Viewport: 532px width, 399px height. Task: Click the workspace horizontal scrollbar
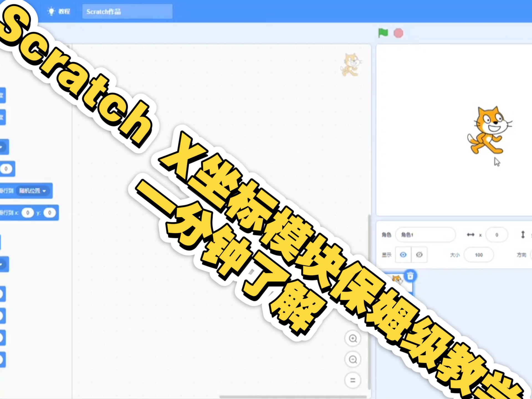pos(294,397)
